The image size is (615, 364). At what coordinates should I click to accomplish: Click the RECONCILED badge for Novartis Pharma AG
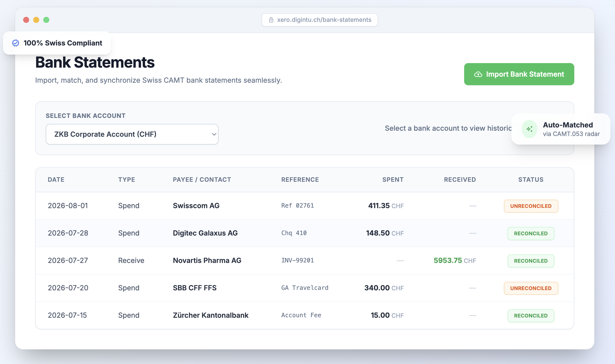point(531,261)
